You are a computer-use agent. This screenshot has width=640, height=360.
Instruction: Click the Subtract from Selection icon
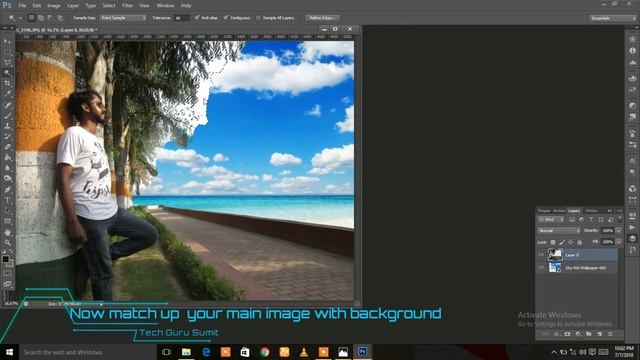pos(50,18)
